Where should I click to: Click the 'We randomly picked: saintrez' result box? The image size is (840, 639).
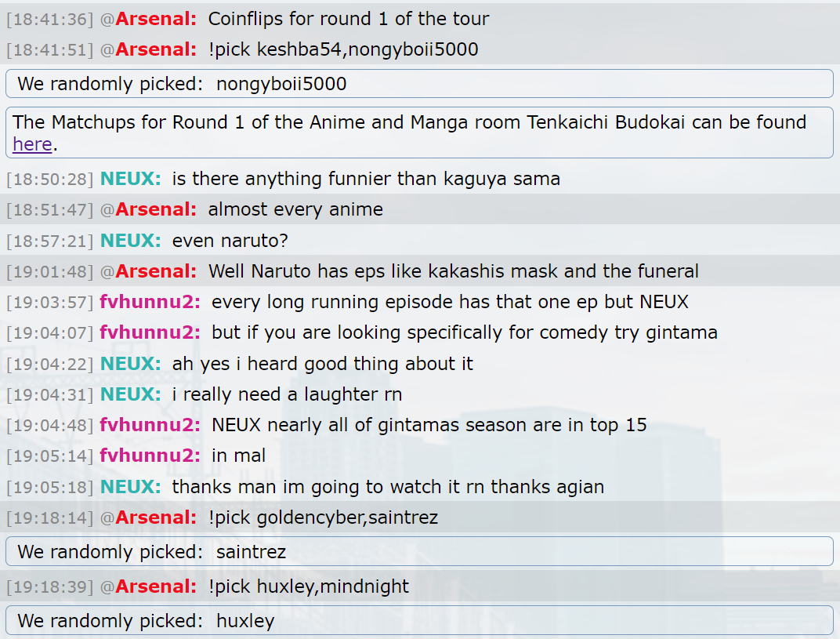coord(418,552)
